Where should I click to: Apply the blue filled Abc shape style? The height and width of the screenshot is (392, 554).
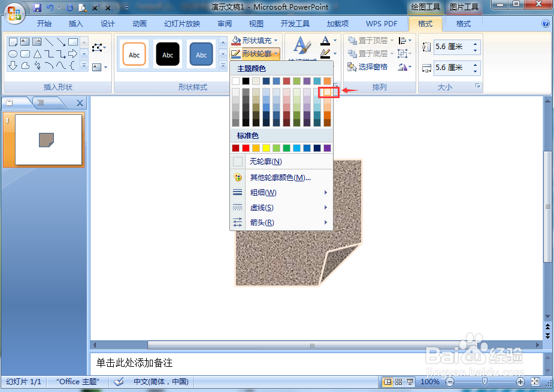pos(201,54)
